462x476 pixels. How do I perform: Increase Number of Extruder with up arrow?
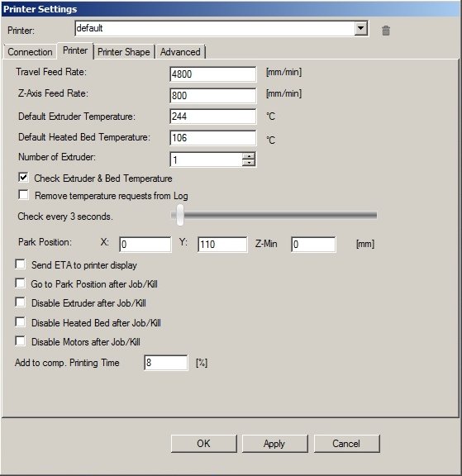pos(249,156)
